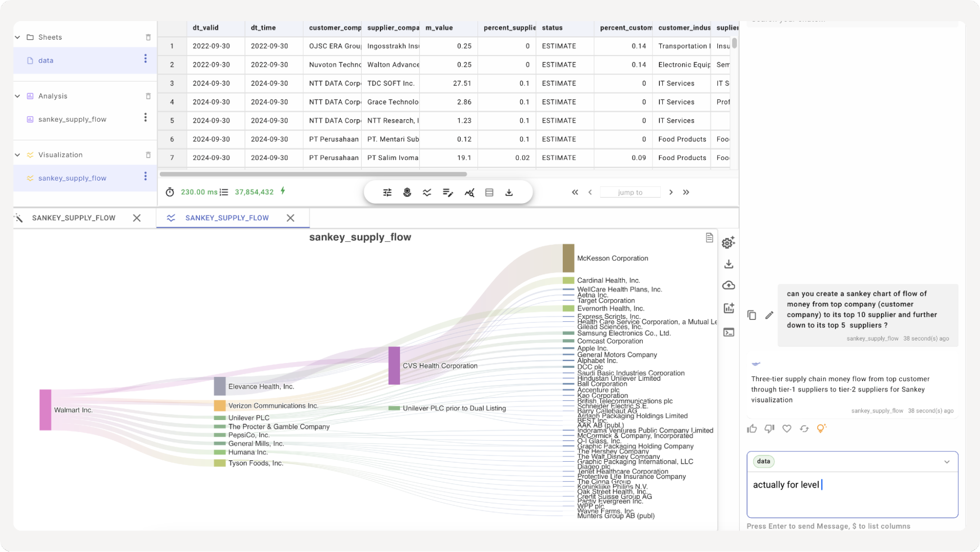Download data from the table toolbar

coord(509,192)
